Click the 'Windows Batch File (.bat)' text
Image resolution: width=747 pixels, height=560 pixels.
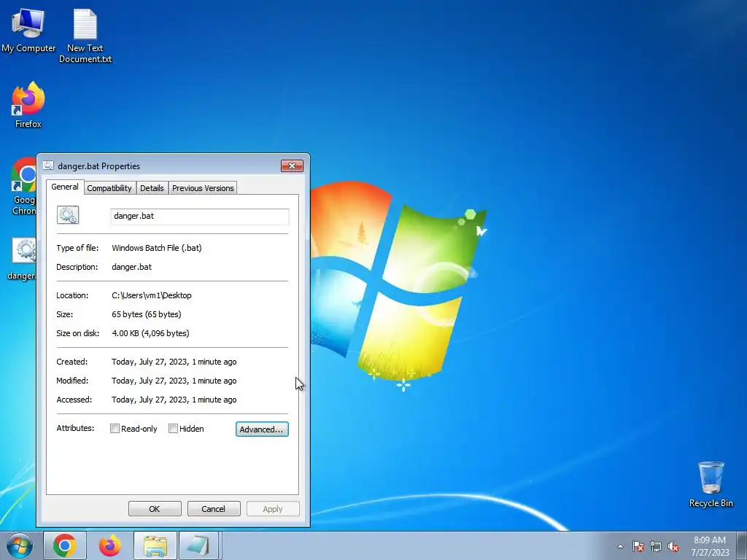(x=157, y=248)
